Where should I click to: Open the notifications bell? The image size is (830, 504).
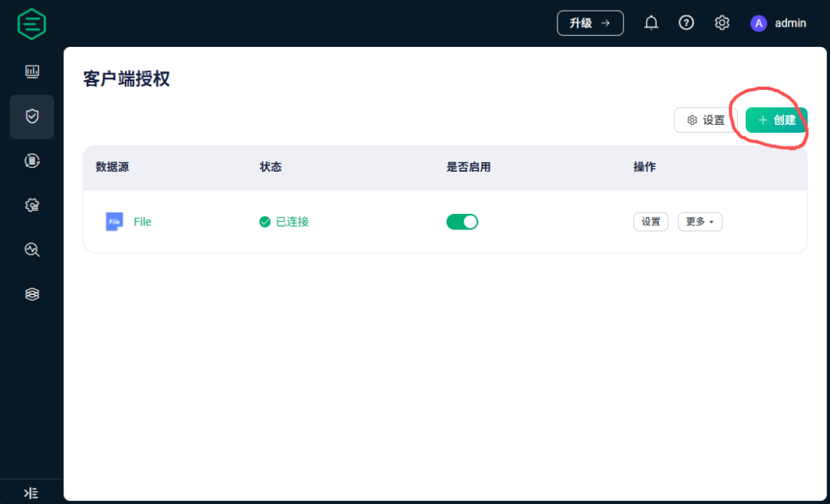651,23
